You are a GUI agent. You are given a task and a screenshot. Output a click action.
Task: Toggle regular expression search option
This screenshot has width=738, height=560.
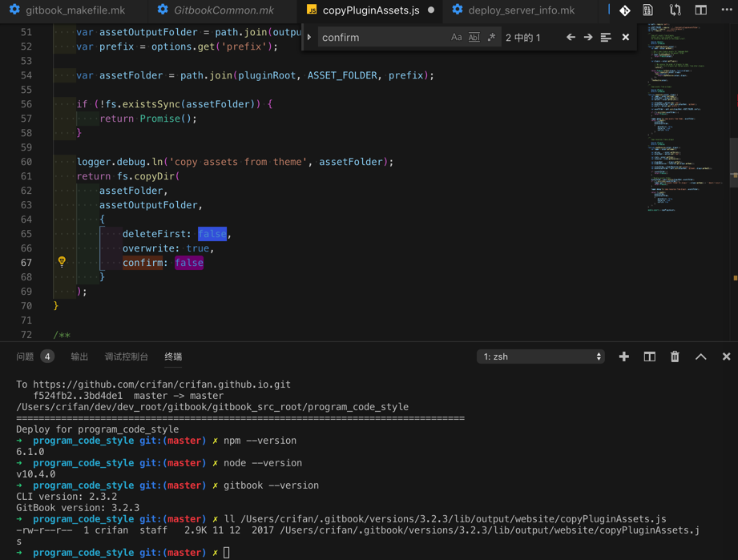(x=491, y=38)
